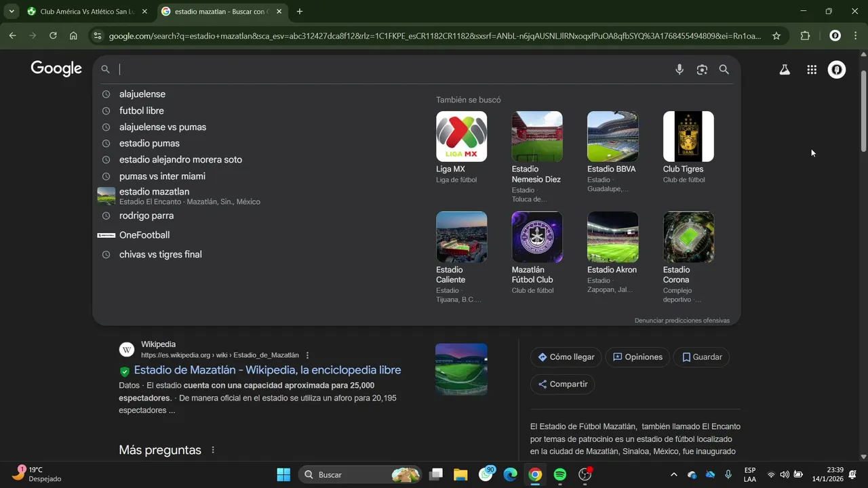868x488 pixels.
Task: Open the weather widget showing 19°C
Action: [x=37, y=474]
